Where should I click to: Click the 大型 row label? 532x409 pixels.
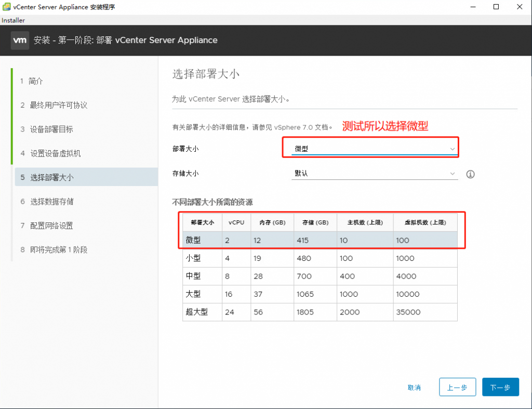(x=193, y=294)
